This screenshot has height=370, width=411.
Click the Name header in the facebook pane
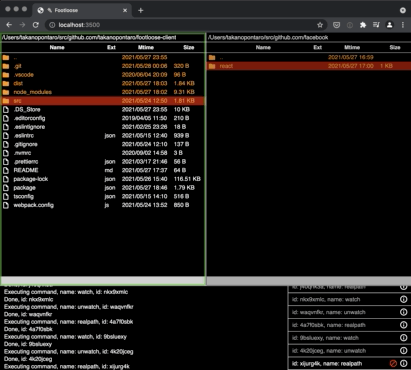(263, 47)
